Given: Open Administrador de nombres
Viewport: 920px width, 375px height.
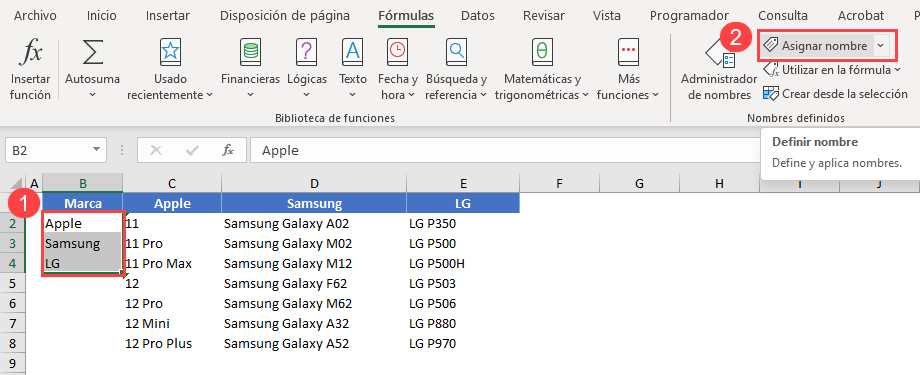Looking at the screenshot, I should tap(719, 70).
